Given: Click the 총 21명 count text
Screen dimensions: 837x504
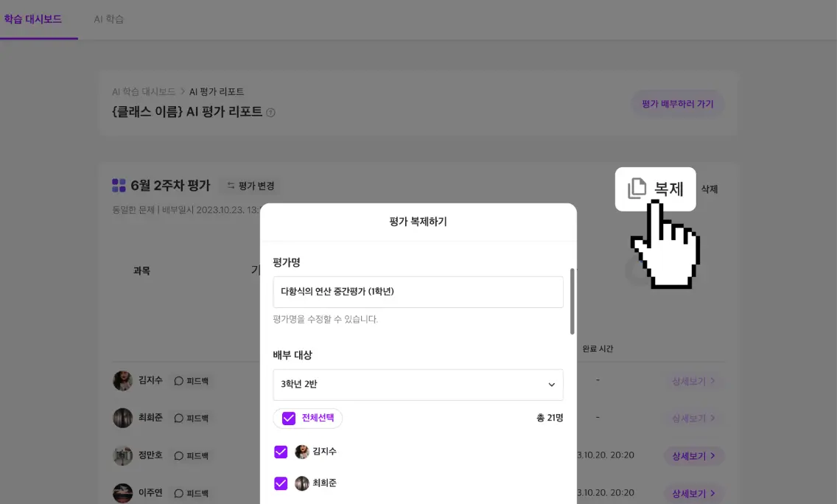Looking at the screenshot, I should tap(550, 418).
